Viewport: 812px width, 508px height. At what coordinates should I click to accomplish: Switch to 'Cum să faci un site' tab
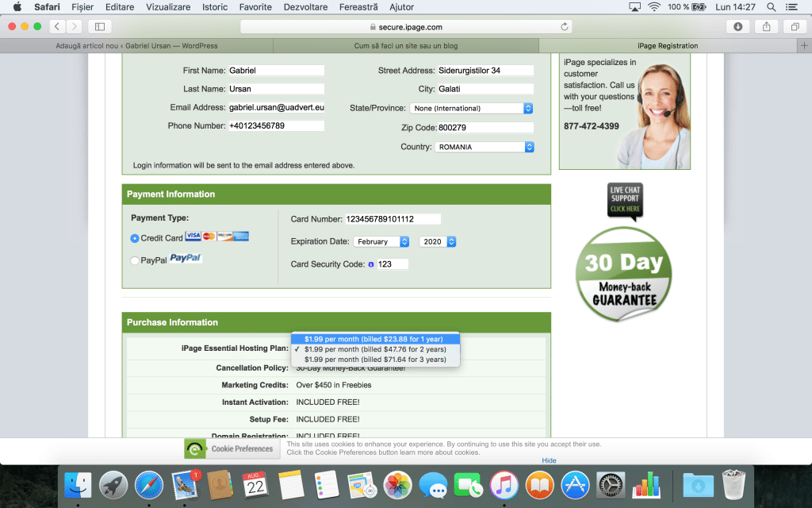[x=406, y=45]
